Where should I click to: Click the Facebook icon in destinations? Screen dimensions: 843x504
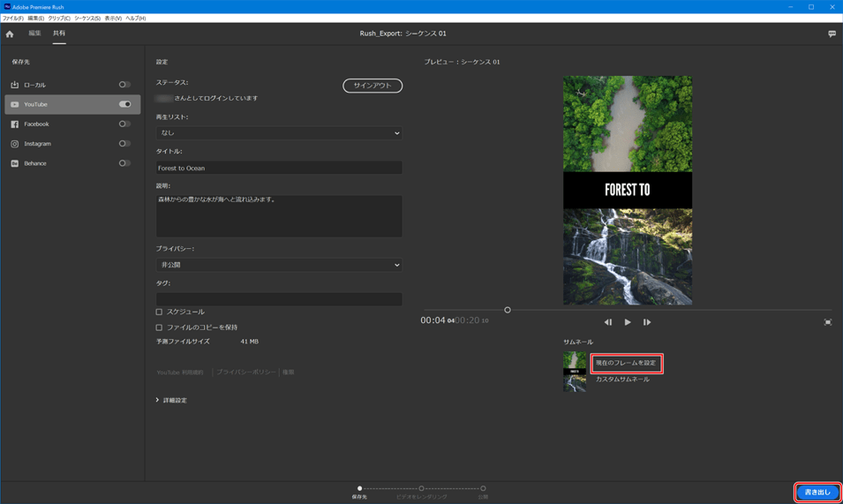coord(14,124)
